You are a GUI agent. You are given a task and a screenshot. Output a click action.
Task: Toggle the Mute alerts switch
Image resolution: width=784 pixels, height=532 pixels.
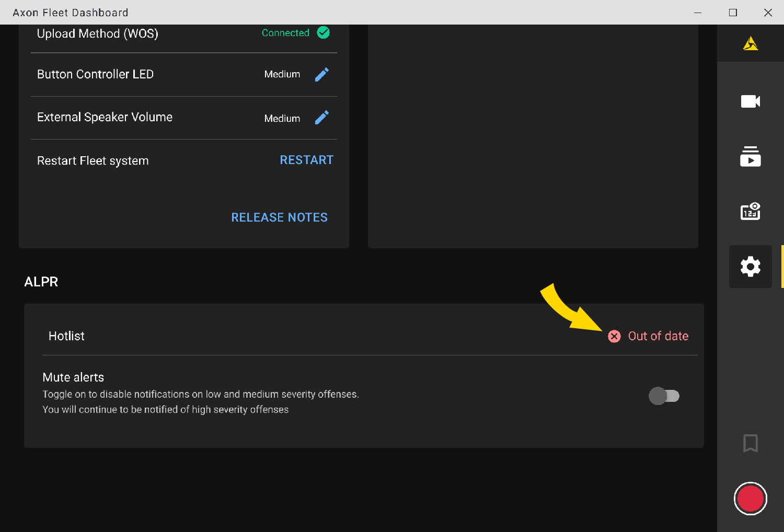pos(664,396)
